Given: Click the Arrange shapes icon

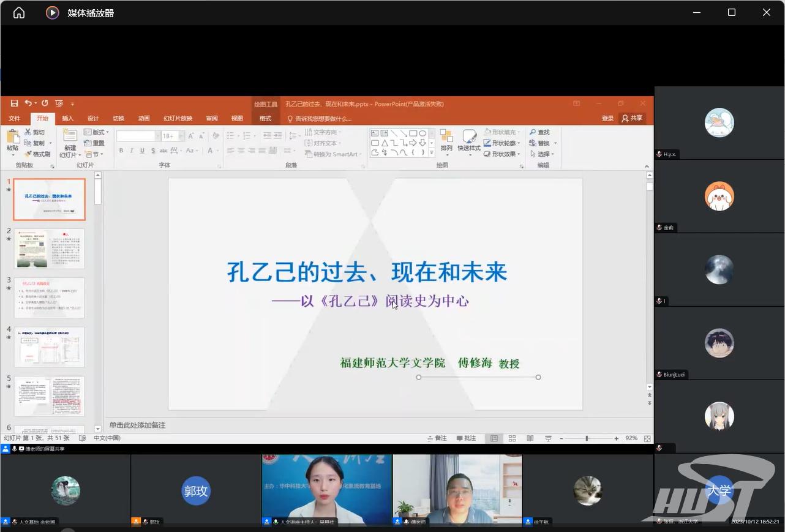Looking at the screenshot, I should tap(446, 139).
